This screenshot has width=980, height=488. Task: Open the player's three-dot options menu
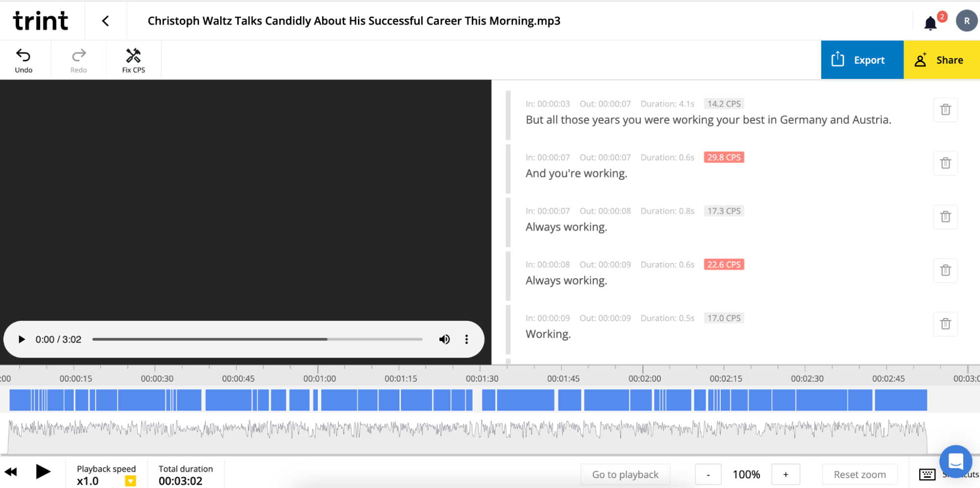[466, 339]
